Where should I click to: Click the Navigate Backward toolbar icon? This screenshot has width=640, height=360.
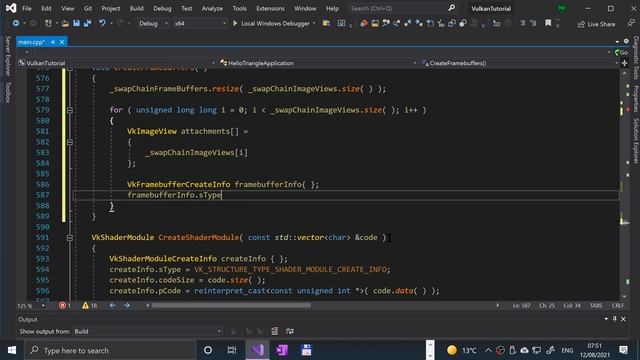(16, 24)
